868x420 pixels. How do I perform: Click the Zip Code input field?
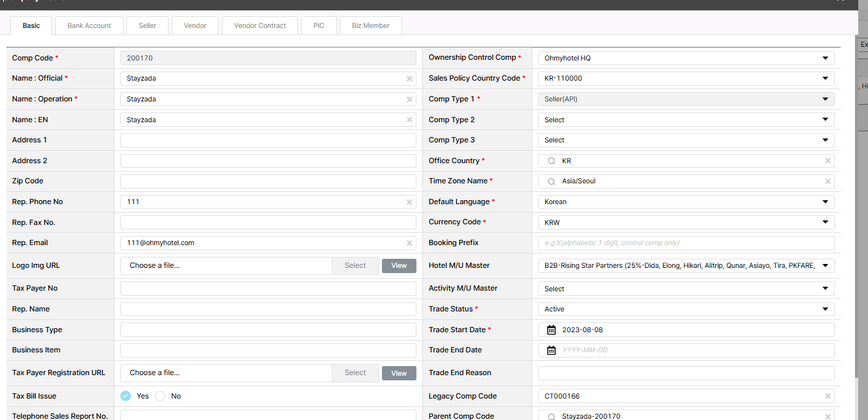point(268,181)
